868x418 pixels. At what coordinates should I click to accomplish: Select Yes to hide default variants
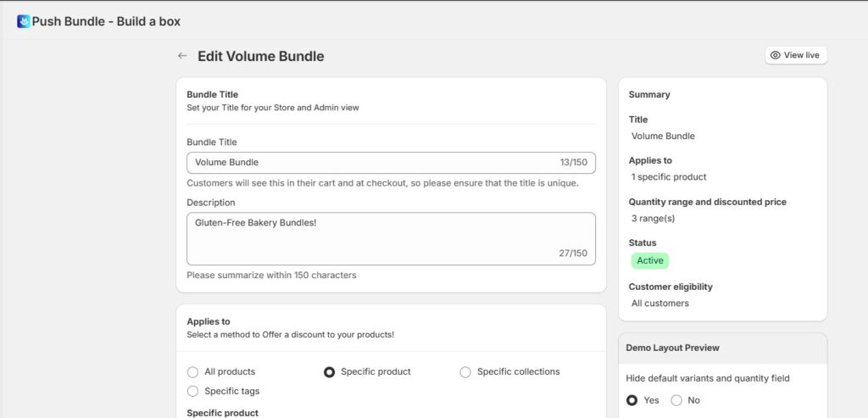click(632, 400)
